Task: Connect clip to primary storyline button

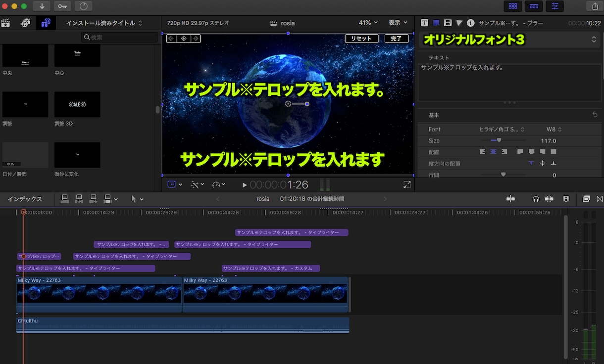Action: (x=65, y=199)
